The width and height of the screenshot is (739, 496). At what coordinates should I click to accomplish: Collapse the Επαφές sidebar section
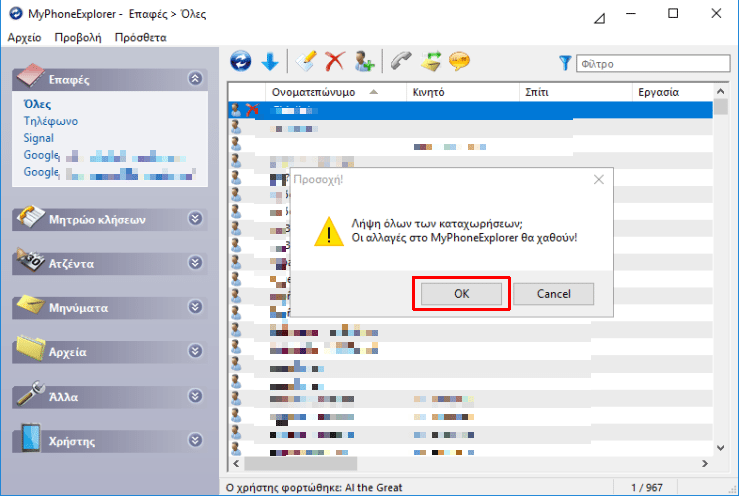click(195, 79)
